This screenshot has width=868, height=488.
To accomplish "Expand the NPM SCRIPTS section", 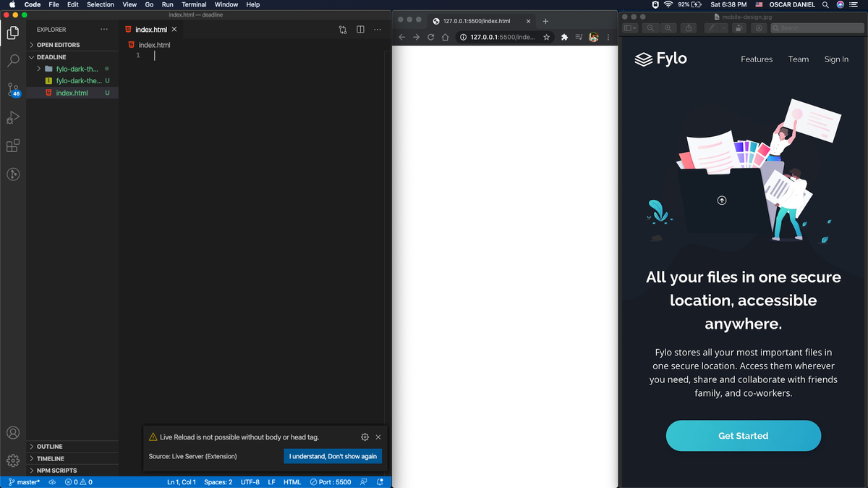I will [x=72, y=471].
